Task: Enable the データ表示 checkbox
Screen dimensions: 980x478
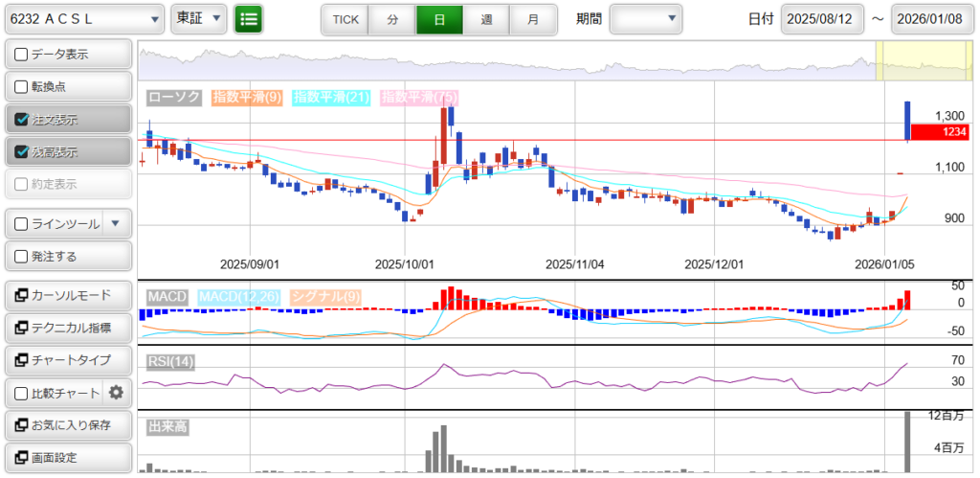Action: 22,55
